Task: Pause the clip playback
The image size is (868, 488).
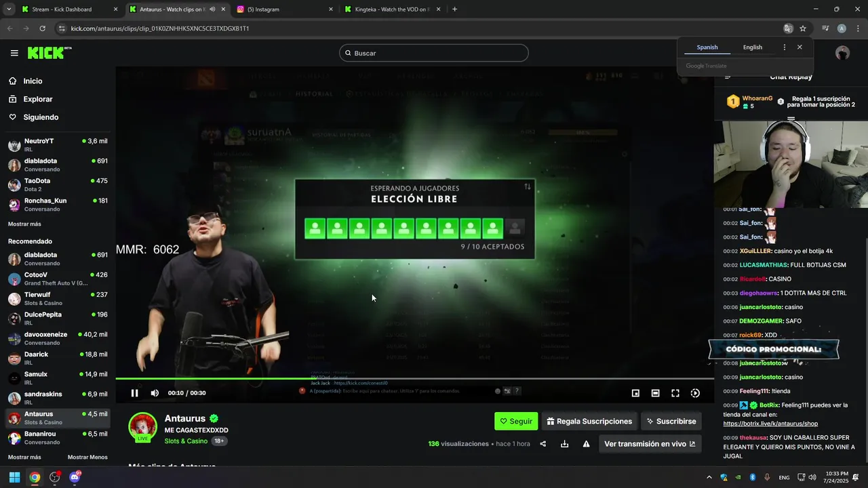Action: 134,393
